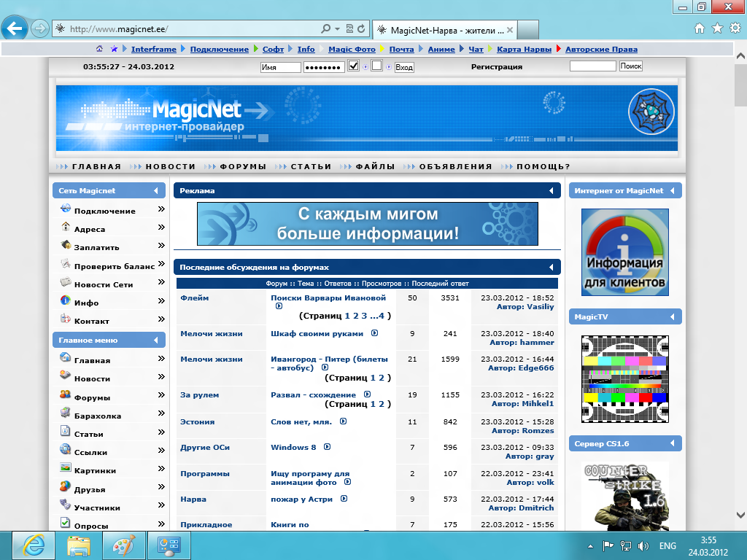Open browser Tools gear icon
The width and height of the screenshot is (747, 560).
pyautogui.click(x=735, y=28)
